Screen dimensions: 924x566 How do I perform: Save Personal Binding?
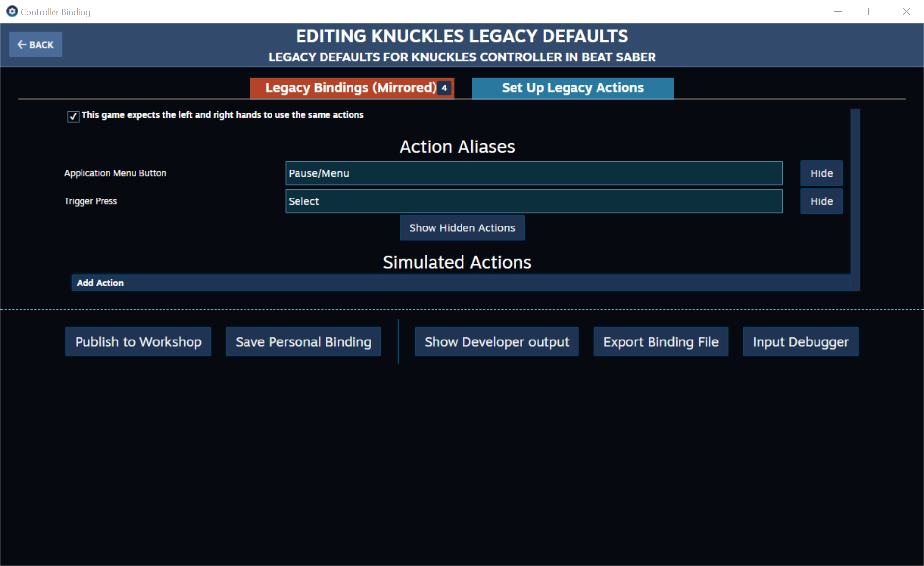click(x=303, y=342)
